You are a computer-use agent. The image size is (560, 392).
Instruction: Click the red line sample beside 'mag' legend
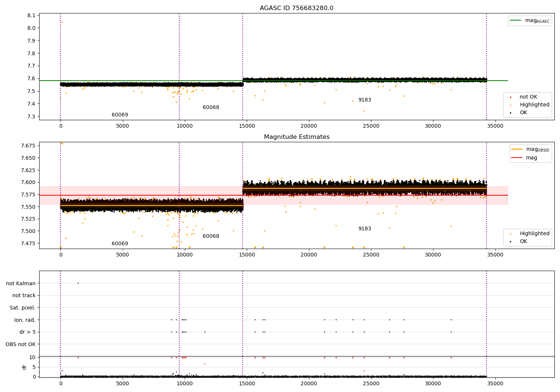click(x=517, y=158)
